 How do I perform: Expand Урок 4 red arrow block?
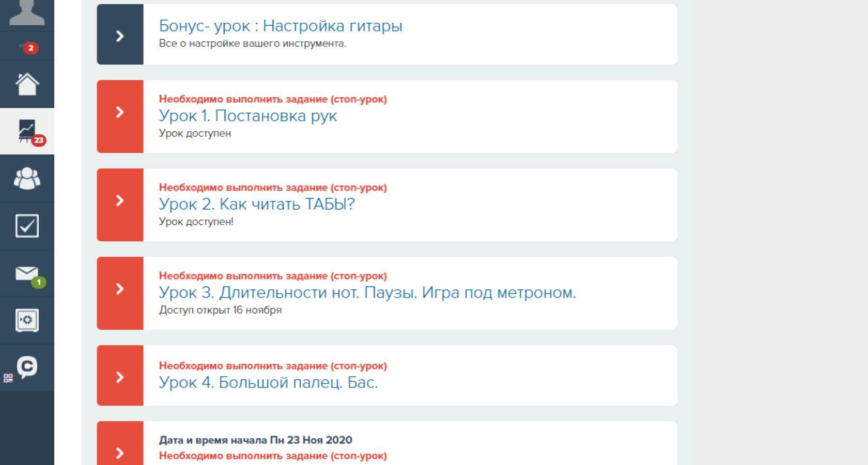120,375
